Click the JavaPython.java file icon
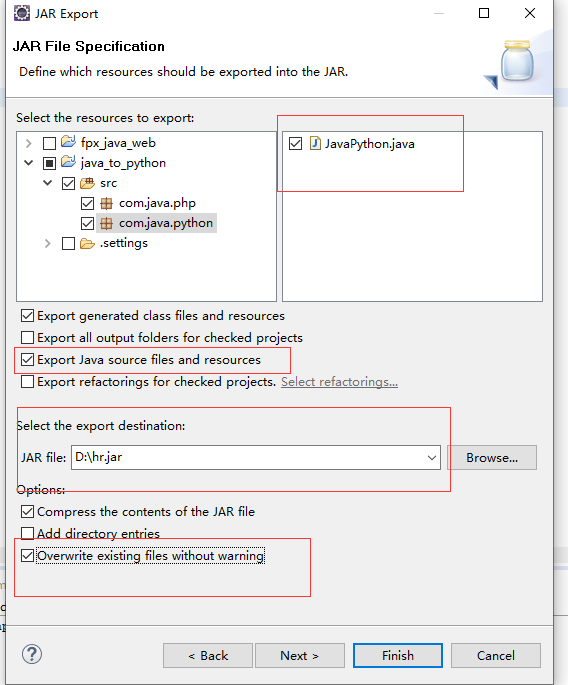568x685 pixels. point(315,143)
